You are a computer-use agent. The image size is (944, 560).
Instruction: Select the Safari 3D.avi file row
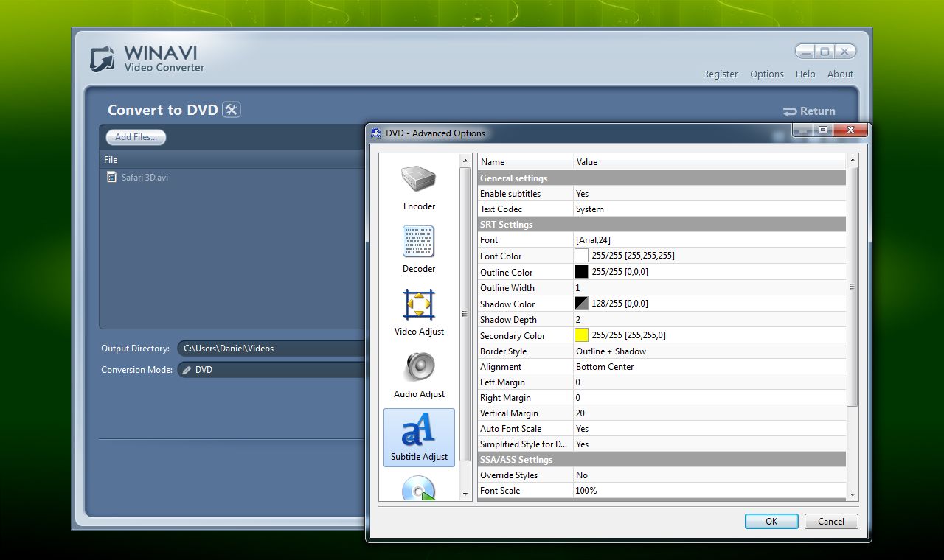pyautogui.click(x=233, y=177)
